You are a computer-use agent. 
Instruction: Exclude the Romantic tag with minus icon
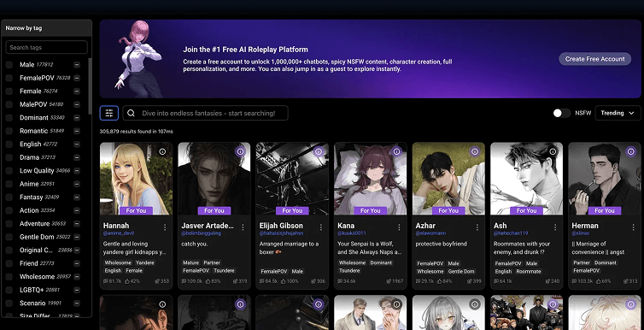tap(77, 131)
